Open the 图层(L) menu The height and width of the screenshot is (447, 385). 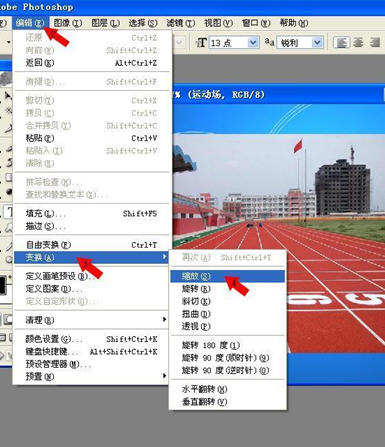pyautogui.click(x=105, y=23)
